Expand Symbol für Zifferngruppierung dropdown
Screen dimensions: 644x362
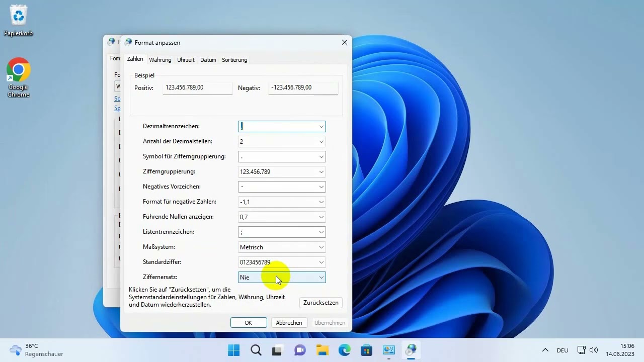click(x=321, y=157)
